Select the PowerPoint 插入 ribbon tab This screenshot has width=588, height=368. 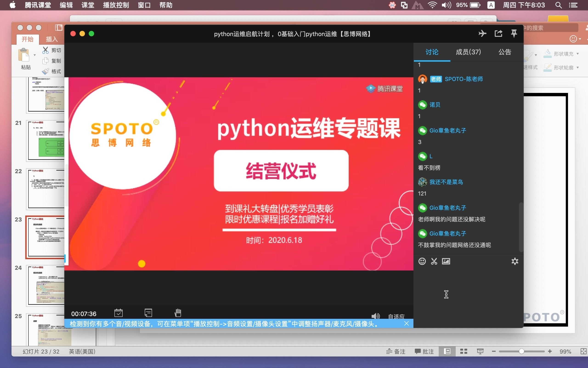(x=51, y=39)
